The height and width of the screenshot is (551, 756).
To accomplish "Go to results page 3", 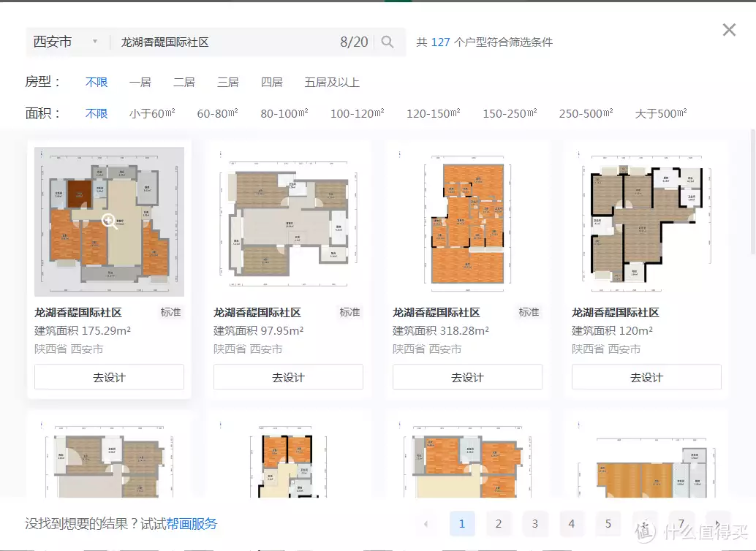I will pyautogui.click(x=534, y=523).
